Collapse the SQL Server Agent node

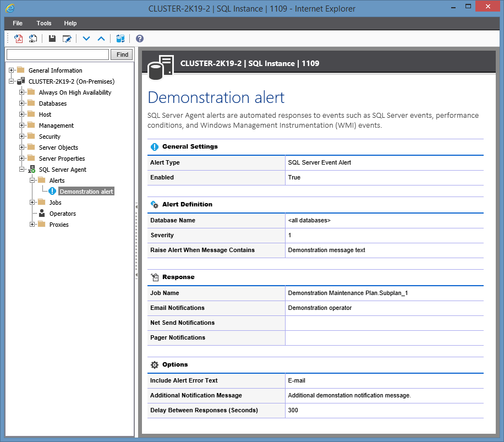click(x=22, y=170)
